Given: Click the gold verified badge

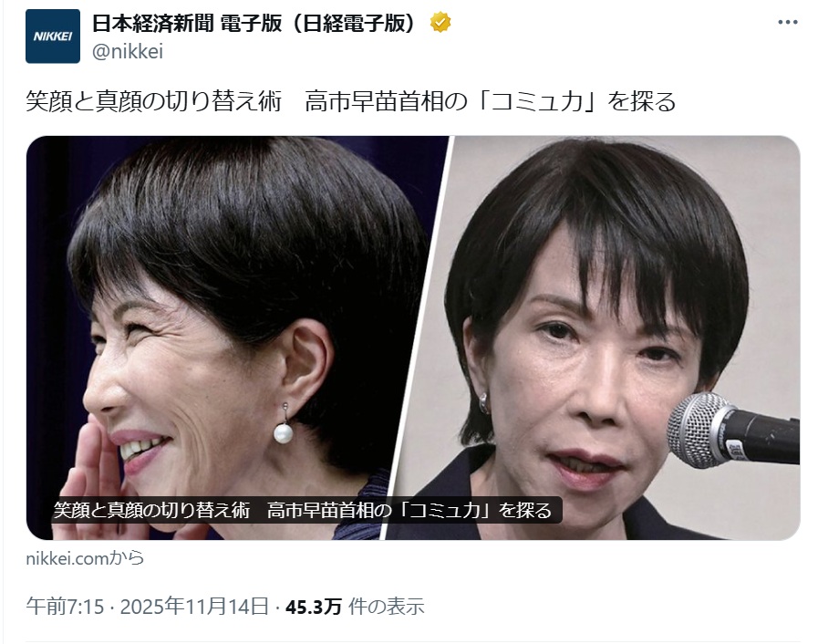Looking at the screenshot, I should pos(440,23).
